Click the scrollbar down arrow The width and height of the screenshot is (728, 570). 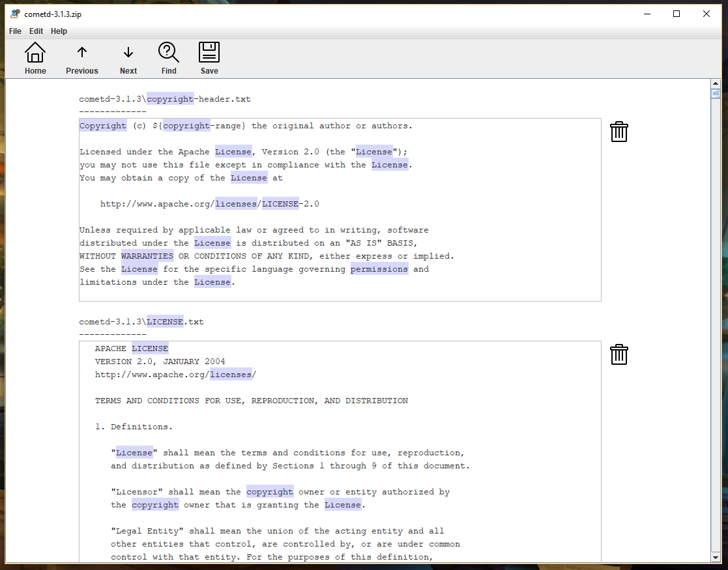pos(716,558)
